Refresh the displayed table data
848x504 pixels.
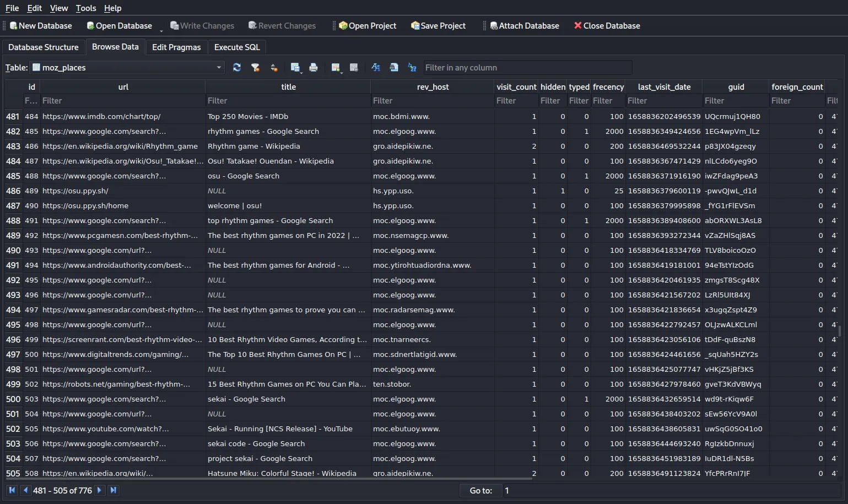pyautogui.click(x=237, y=67)
